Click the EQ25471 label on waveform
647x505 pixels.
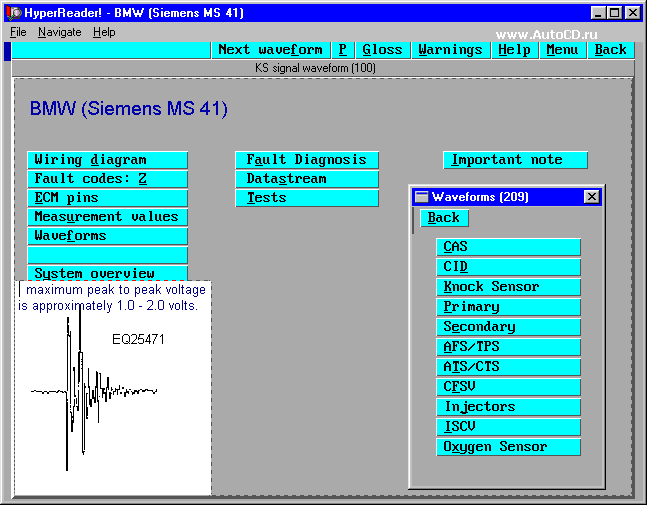[x=138, y=340]
